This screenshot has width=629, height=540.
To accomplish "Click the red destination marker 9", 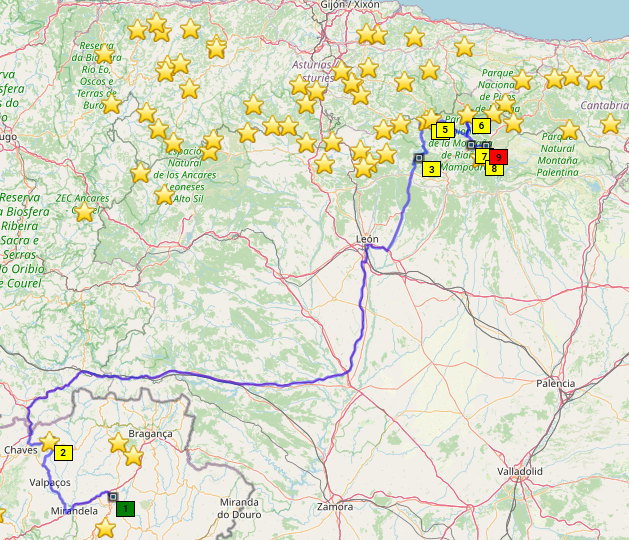I will coord(500,157).
